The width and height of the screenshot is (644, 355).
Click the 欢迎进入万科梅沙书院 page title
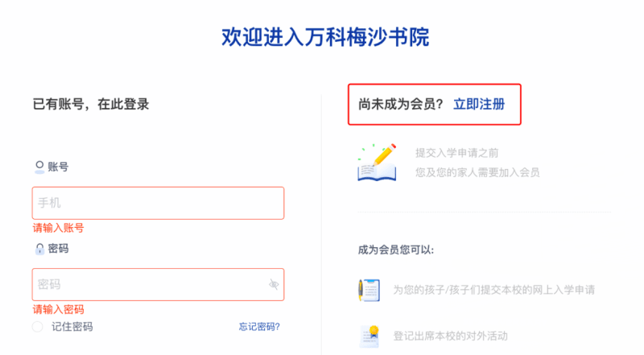click(325, 37)
